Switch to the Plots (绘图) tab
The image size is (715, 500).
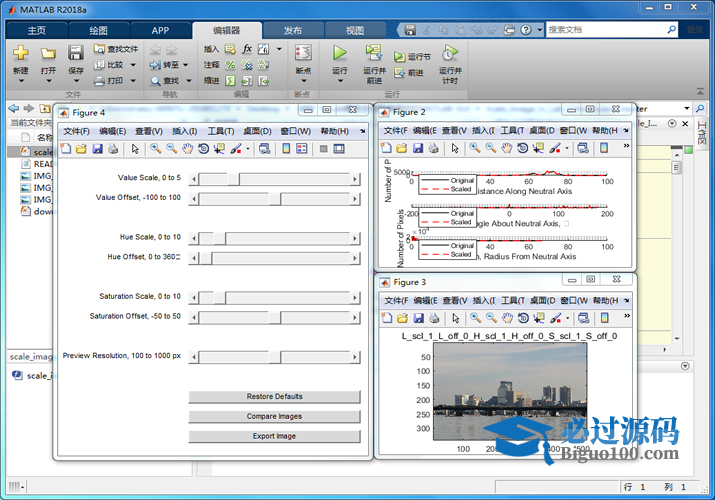(x=98, y=31)
